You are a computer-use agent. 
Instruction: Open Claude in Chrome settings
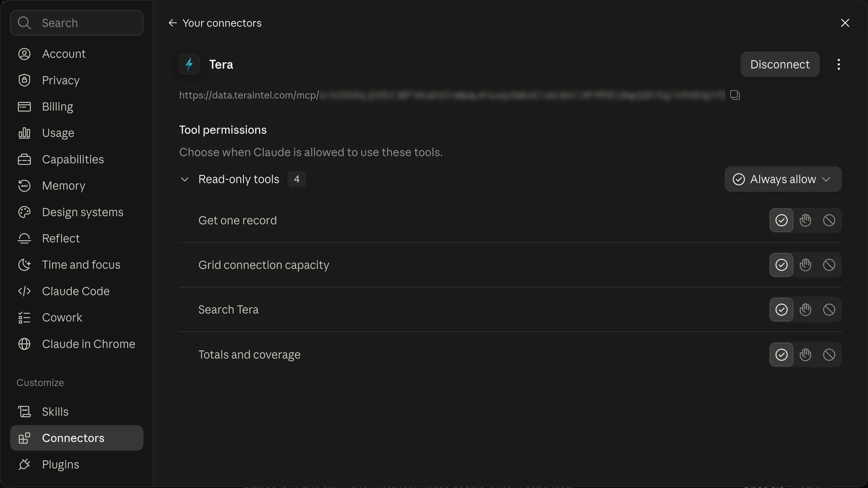coord(77,344)
